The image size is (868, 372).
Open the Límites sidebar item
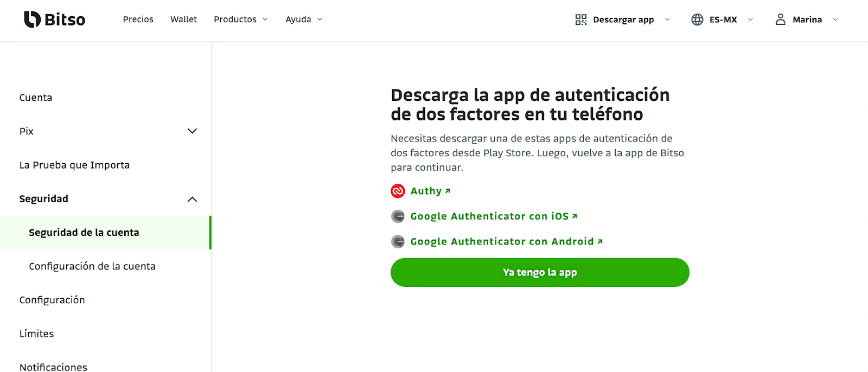point(37,333)
